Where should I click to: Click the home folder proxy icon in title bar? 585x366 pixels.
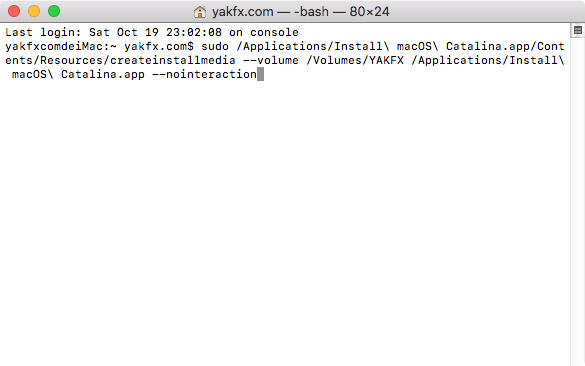[200, 12]
